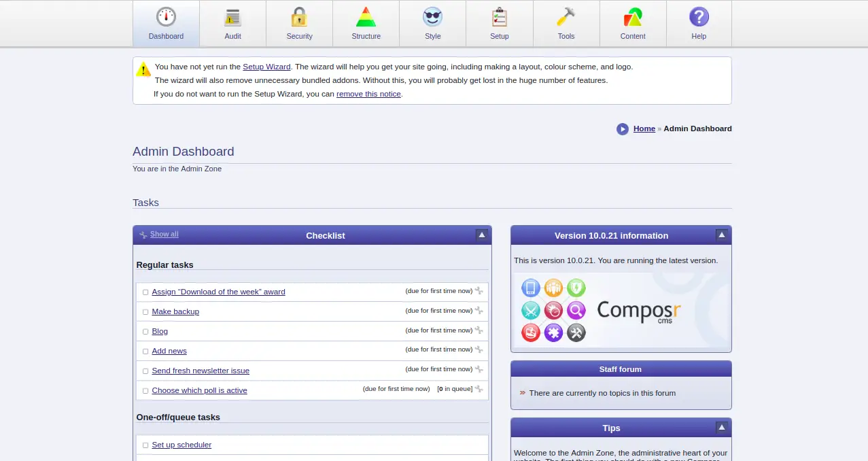Viewport: 868px width, 461px height.
Task: Open the Setup clipboard icon
Action: point(499,18)
